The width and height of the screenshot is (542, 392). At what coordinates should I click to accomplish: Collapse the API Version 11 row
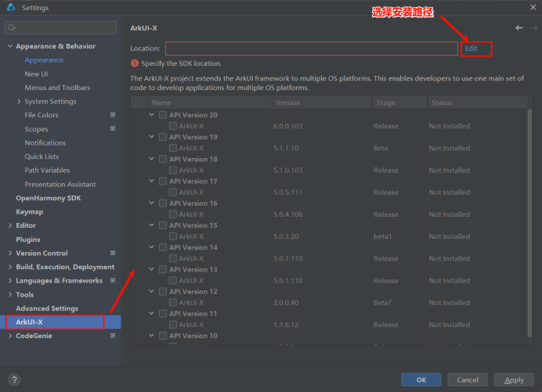pyautogui.click(x=151, y=313)
